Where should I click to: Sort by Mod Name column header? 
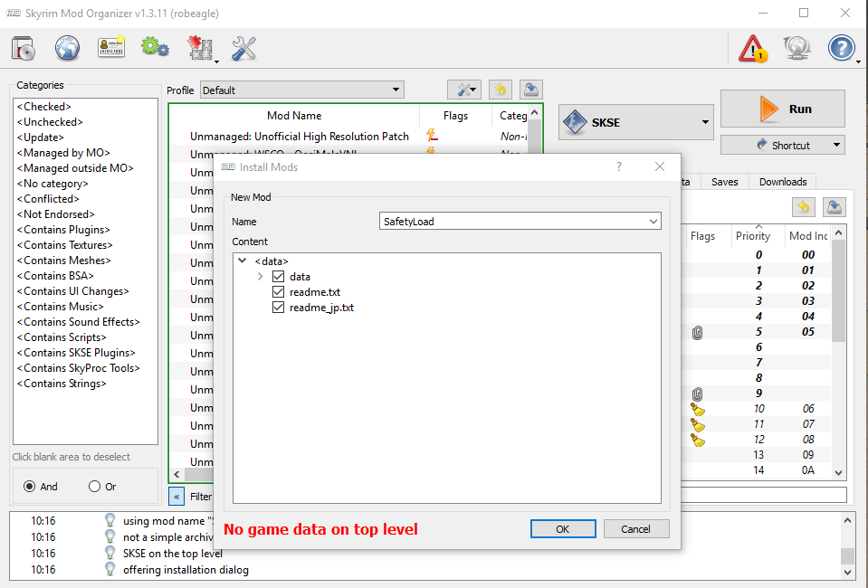click(x=294, y=115)
